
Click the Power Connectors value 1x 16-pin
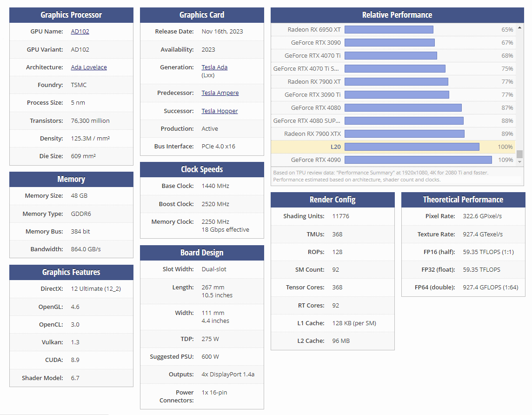(214, 392)
